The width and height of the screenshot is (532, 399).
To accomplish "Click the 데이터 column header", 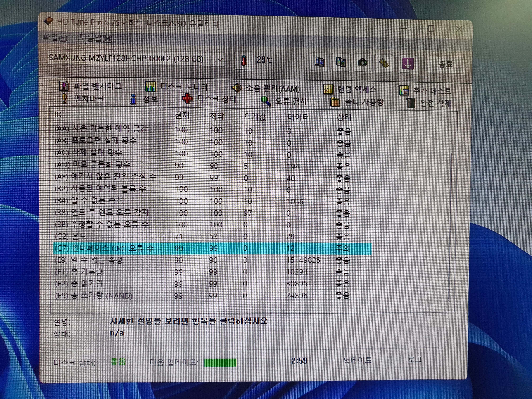I will pyautogui.click(x=298, y=117).
